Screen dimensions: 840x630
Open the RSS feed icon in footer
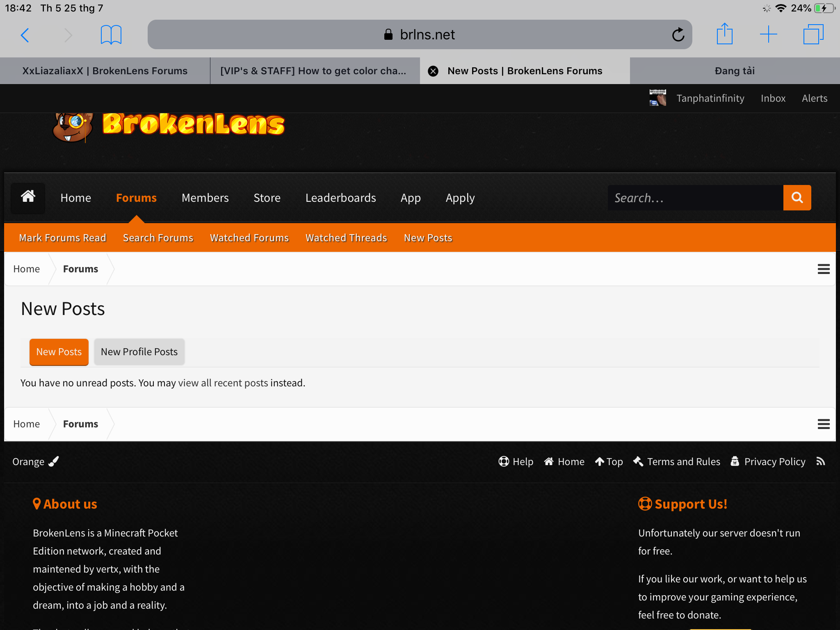(820, 461)
